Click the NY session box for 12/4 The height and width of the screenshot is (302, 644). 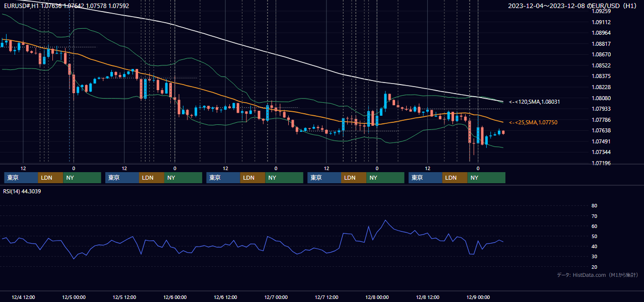[82, 178]
